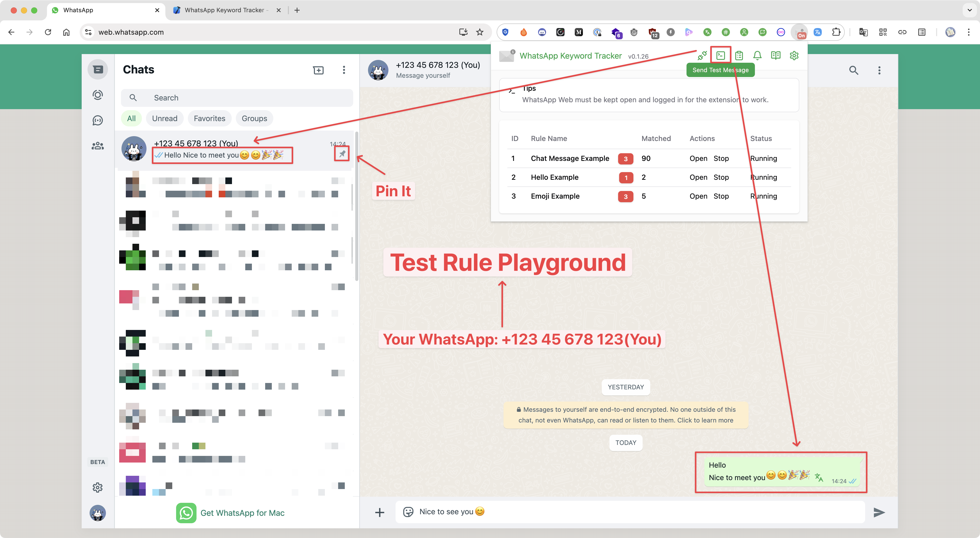The height and width of the screenshot is (538, 980).
Task: Reload the WhatsApp page
Action: pos(48,32)
